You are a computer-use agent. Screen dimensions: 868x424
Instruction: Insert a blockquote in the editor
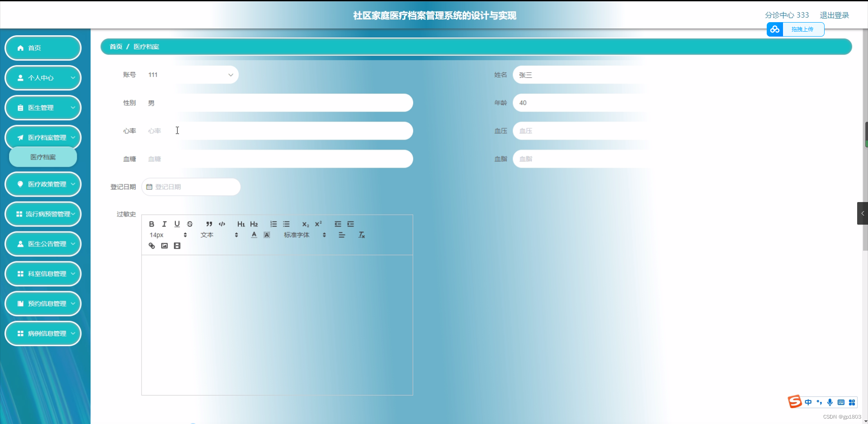[x=209, y=224]
